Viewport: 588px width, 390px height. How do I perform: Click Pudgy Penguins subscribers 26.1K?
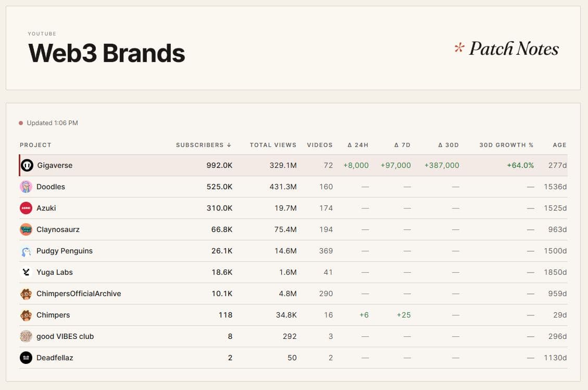tap(222, 251)
